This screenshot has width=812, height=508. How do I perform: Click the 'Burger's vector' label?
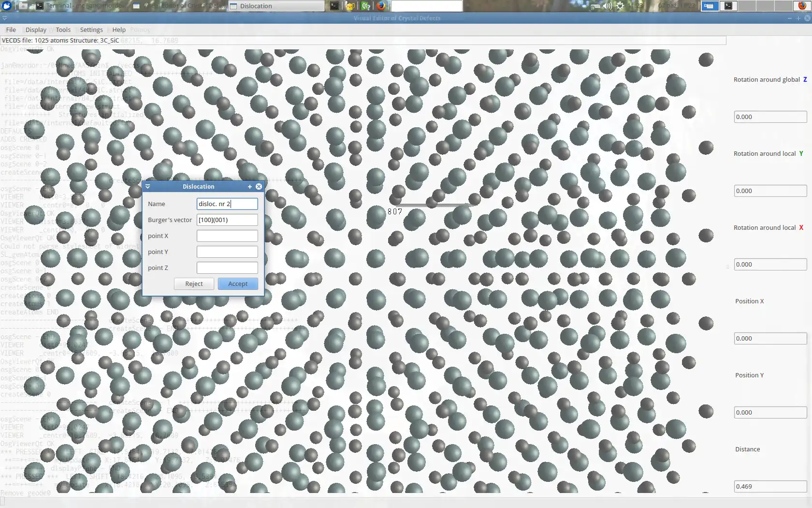point(170,220)
